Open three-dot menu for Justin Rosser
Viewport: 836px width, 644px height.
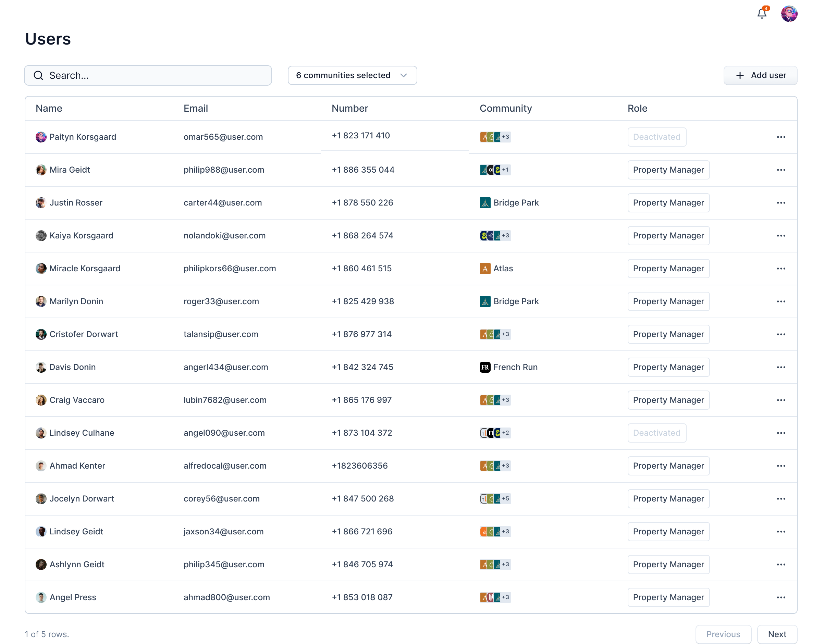[x=781, y=203]
